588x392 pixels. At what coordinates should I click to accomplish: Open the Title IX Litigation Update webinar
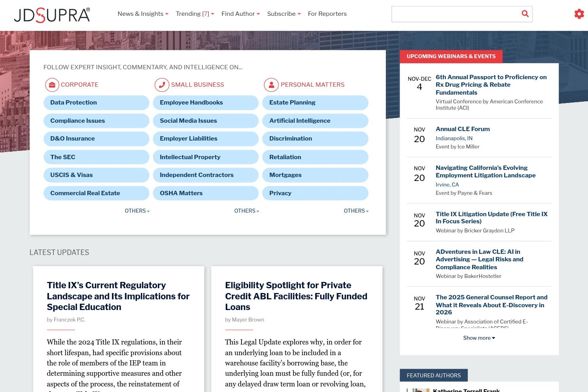[491, 218]
